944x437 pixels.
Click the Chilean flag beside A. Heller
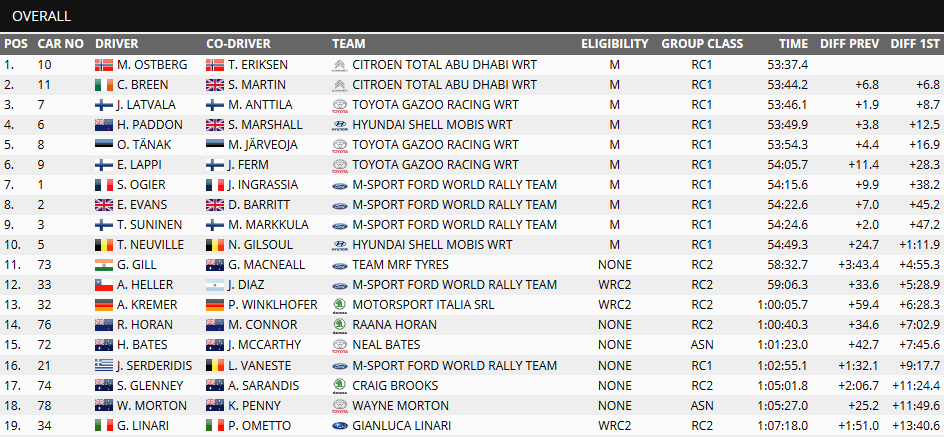(103, 285)
